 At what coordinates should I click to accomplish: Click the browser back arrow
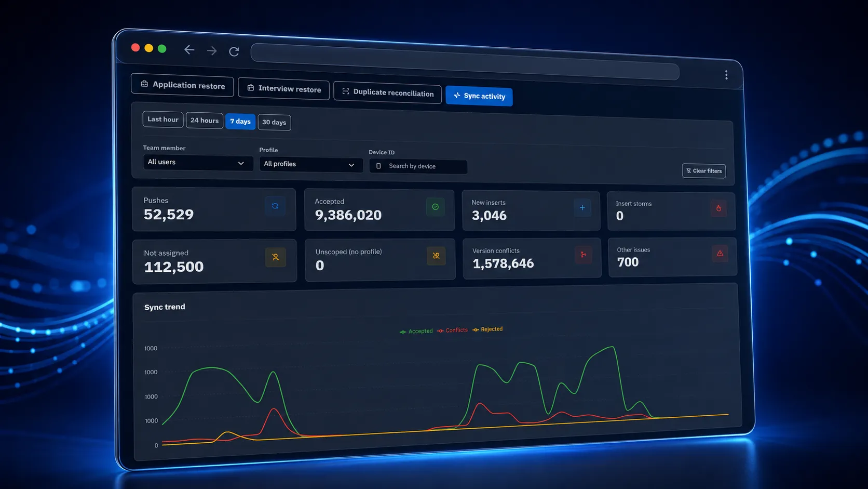coord(189,50)
